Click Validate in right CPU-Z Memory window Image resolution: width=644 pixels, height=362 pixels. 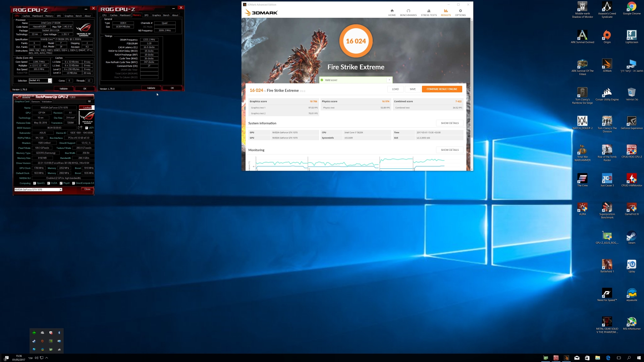[x=151, y=88]
